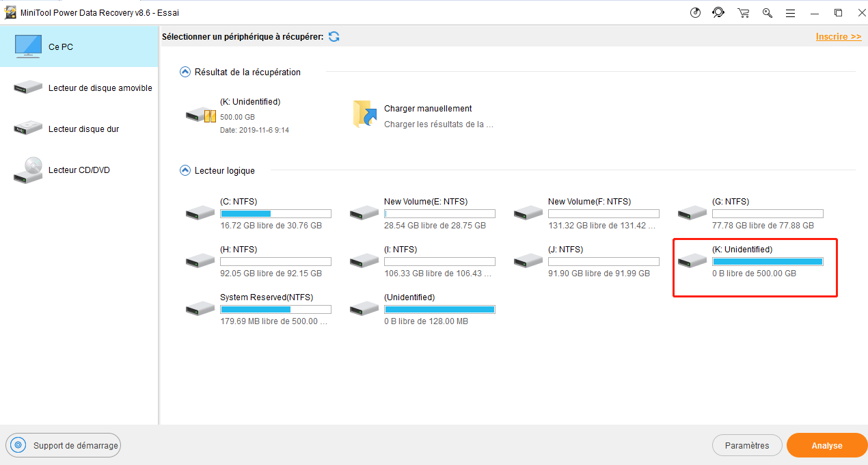Open Charger manuellement folder icon

click(x=364, y=114)
